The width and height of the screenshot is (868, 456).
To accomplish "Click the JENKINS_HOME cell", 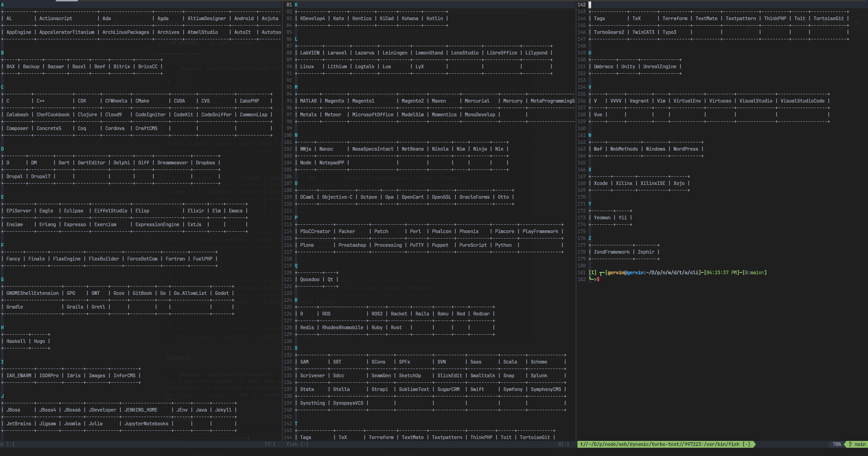I will point(141,410).
